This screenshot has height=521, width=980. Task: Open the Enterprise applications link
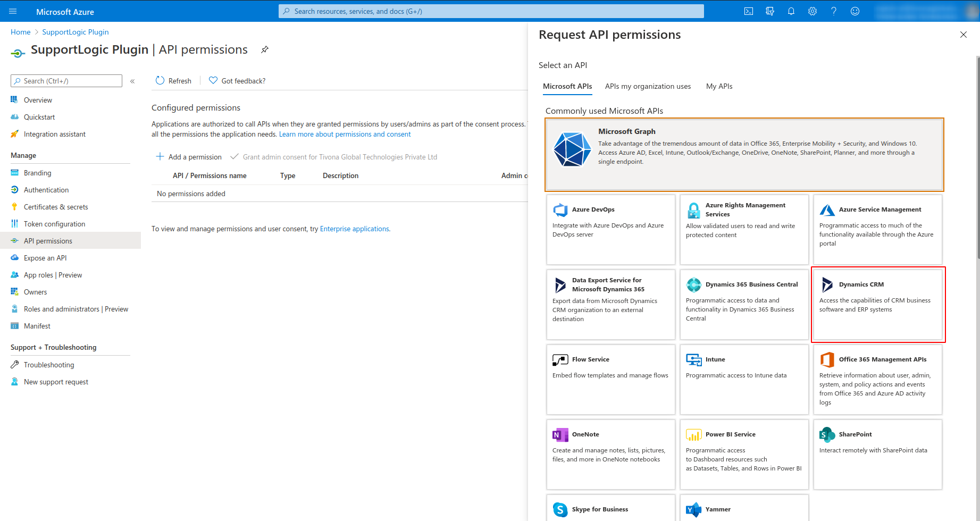click(354, 229)
